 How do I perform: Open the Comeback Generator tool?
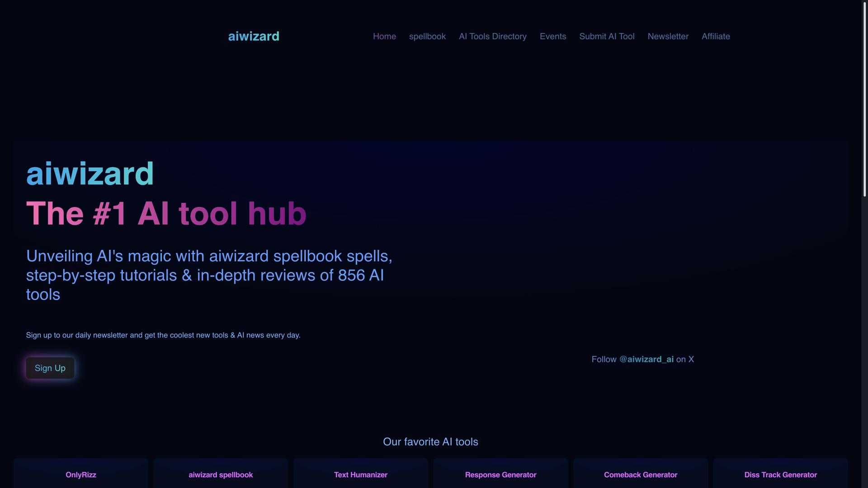point(640,474)
